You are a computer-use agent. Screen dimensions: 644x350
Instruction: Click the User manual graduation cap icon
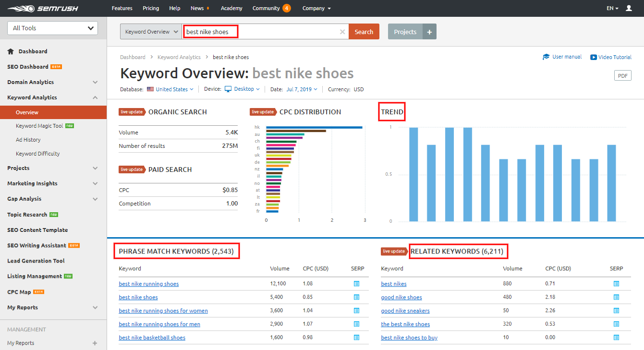546,57
